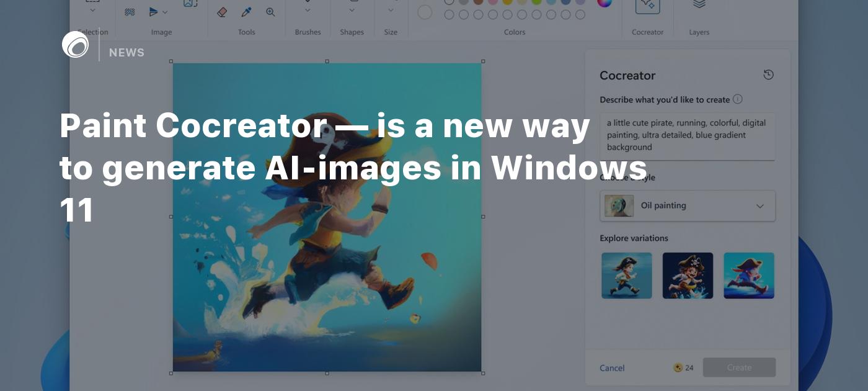
Task: Click the NEWS label
Action: 126,53
